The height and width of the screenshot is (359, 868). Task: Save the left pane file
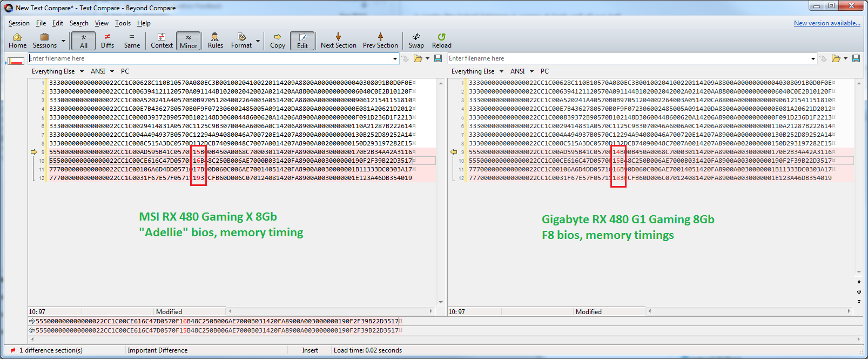pyautogui.click(x=438, y=58)
